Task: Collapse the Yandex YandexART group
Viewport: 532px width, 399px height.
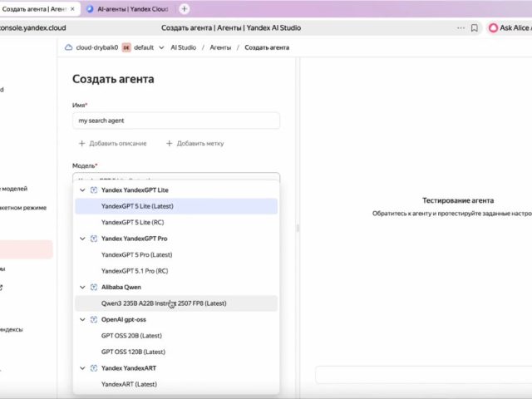Action: point(82,367)
